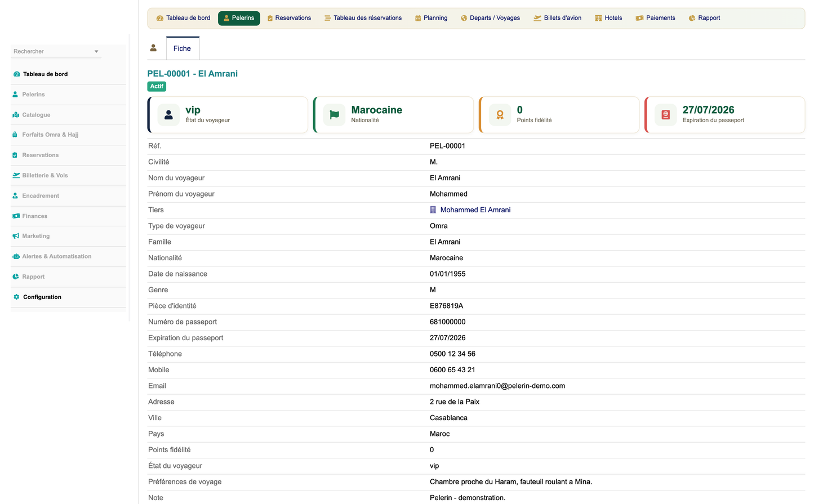
Task: Click the flag icon on the Marocaine card
Action: [x=334, y=115]
